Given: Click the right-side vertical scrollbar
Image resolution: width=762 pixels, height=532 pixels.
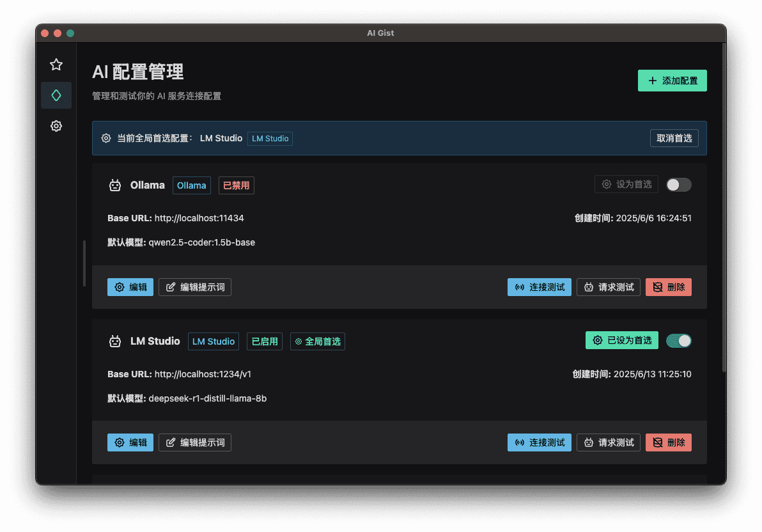Looking at the screenshot, I should pos(724,209).
